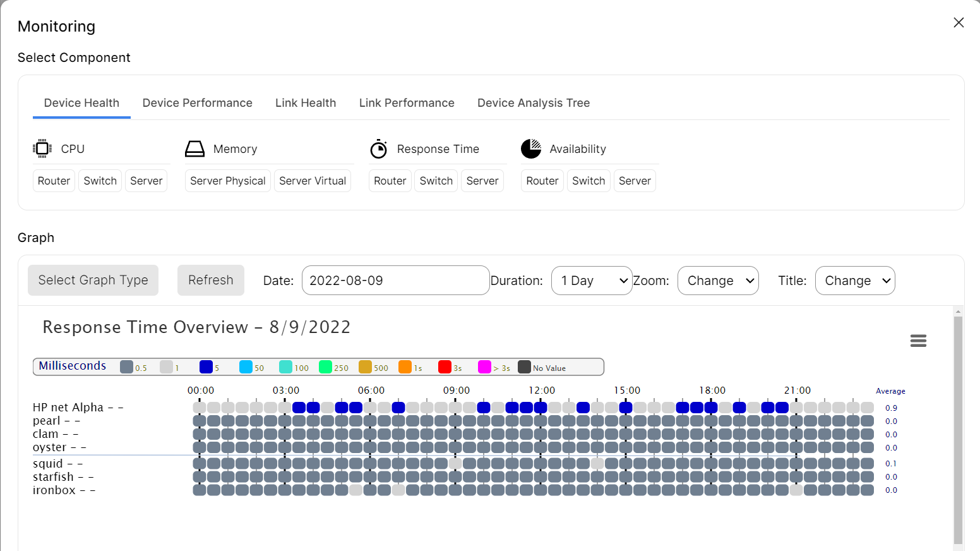The image size is (980, 551).
Task: Click the CPU chip icon
Action: tap(42, 148)
